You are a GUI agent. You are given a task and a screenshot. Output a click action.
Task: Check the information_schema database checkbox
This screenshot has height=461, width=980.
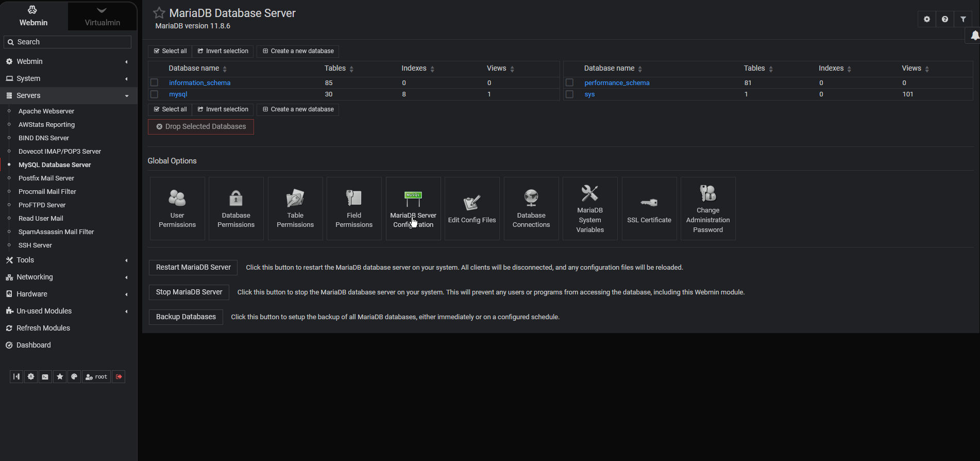pyautogui.click(x=154, y=83)
